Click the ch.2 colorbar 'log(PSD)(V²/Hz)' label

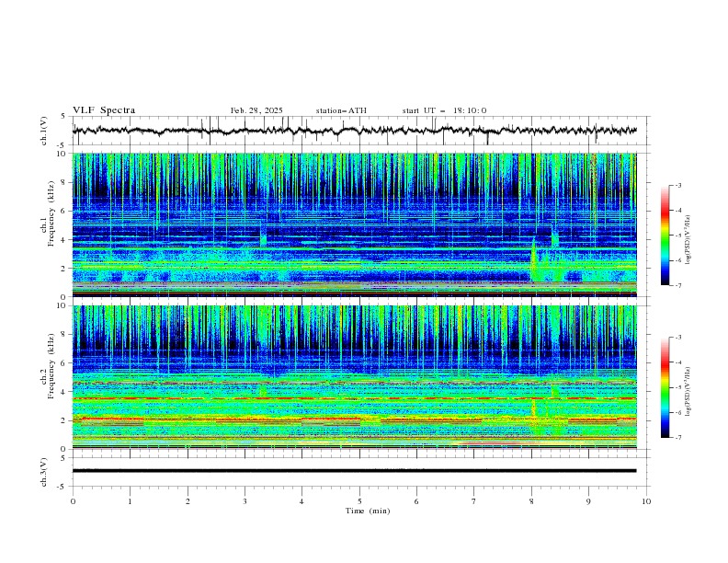688,391
